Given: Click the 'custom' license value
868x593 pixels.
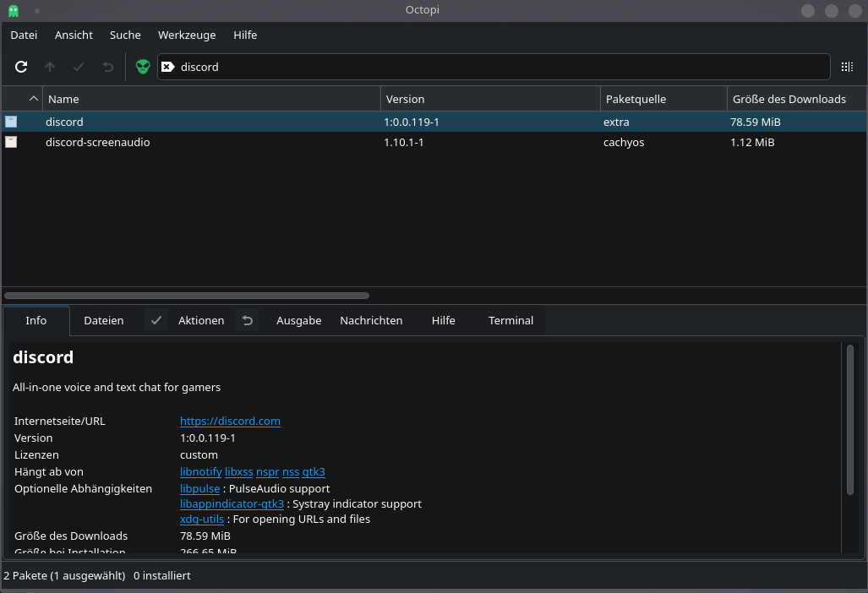Looking at the screenshot, I should click(x=199, y=454).
